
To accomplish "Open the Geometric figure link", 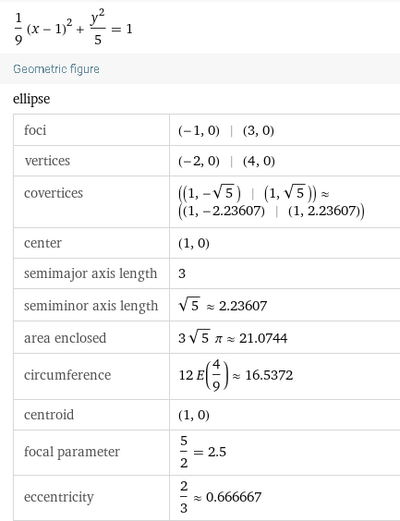I will 56,69.
